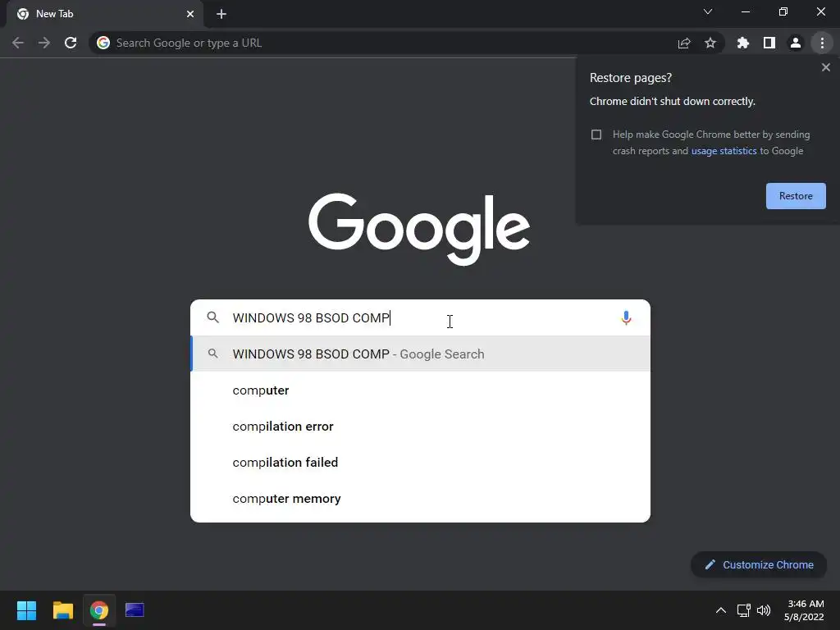The width and height of the screenshot is (840, 630).
Task: Open the profile avatar icon
Action: click(x=796, y=43)
